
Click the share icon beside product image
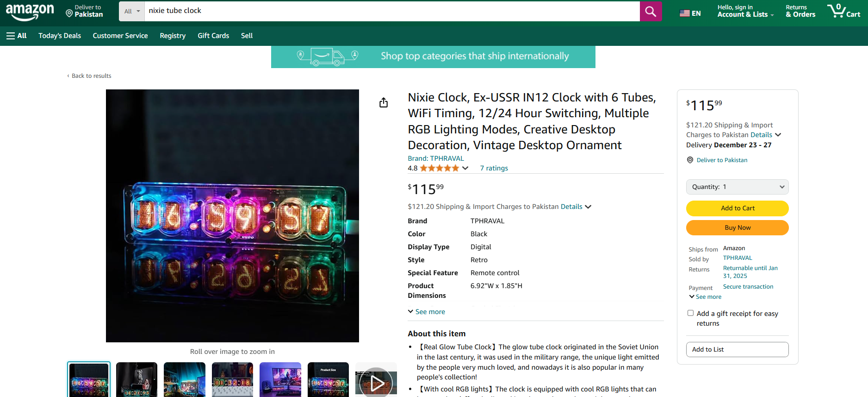coord(384,102)
